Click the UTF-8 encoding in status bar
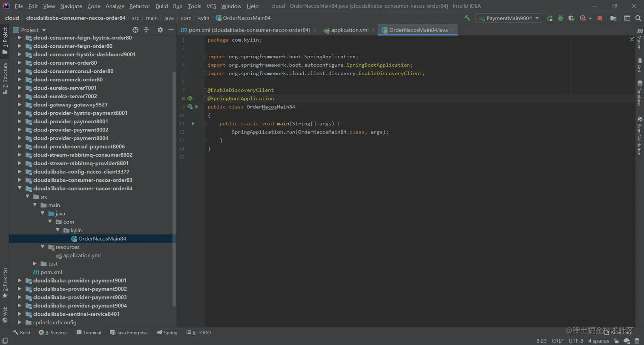The height and width of the screenshot is (345, 644). pos(576,341)
